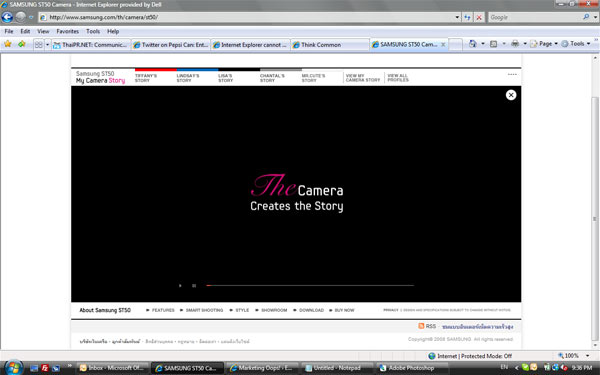Open the Help menu
This screenshot has height=375, width=600.
point(113,31)
